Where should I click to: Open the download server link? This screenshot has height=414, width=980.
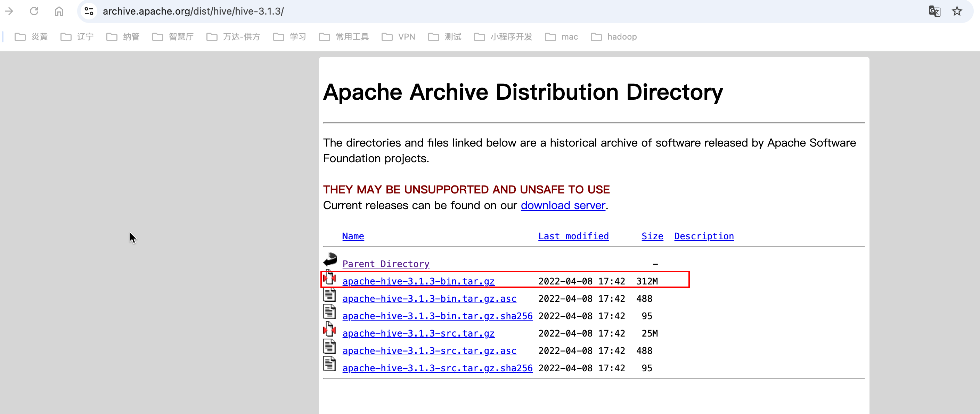[563, 205]
